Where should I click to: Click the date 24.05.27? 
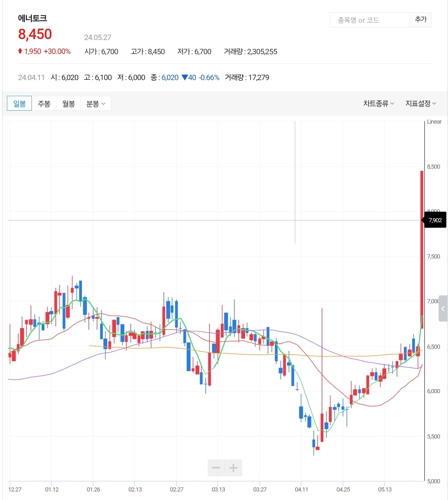(x=98, y=38)
